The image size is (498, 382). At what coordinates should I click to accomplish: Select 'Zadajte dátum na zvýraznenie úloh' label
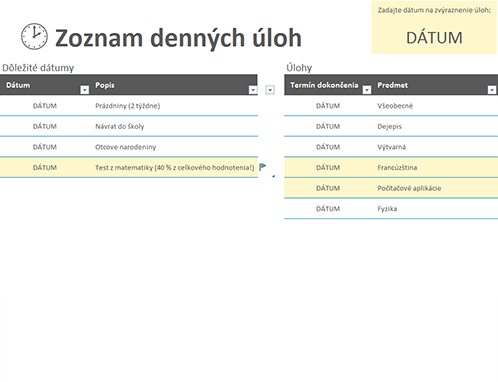434,10
